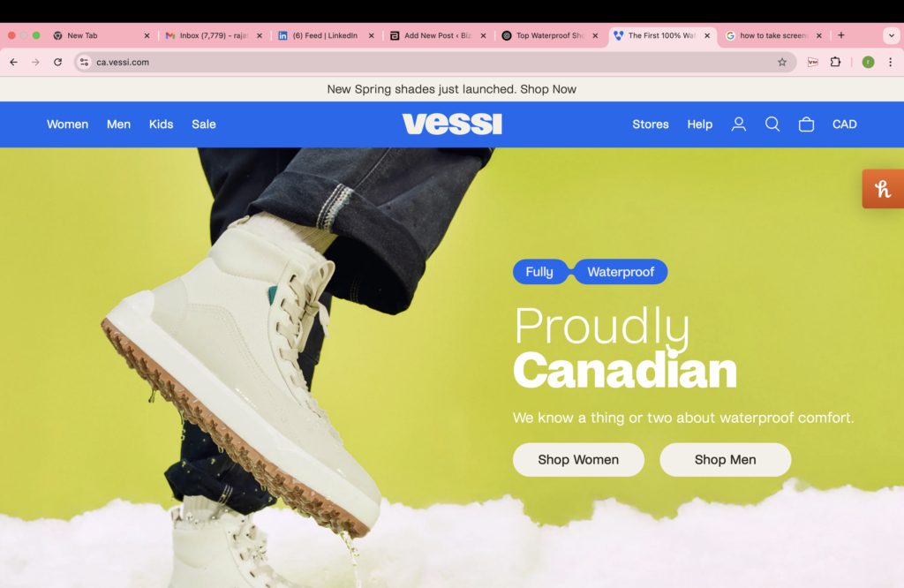Open the Chrome extensions puzzle icon
Viewport: 904px width, 588px height.
(835, 62)
